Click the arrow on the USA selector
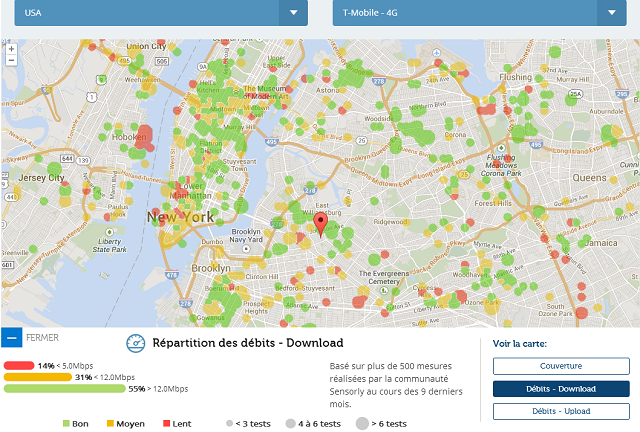 (293, 12)
